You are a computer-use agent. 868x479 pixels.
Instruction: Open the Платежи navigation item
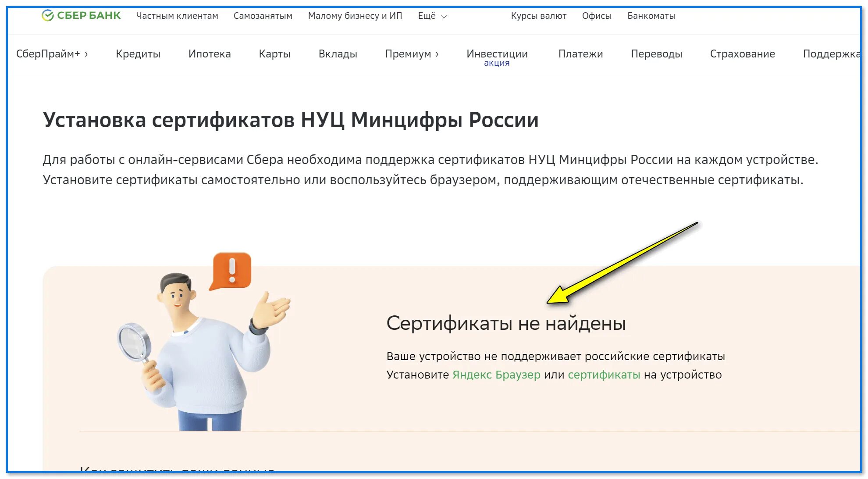tap(581, 54)
